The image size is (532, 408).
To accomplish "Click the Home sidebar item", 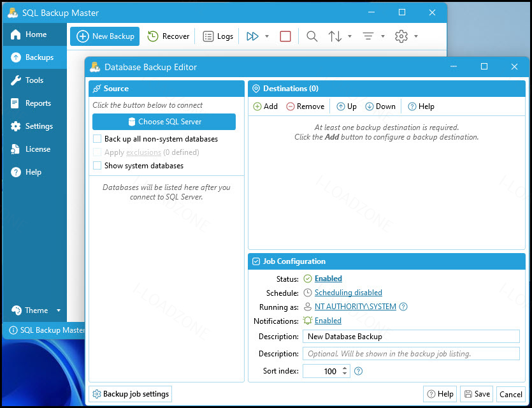I will pos(34,34).
